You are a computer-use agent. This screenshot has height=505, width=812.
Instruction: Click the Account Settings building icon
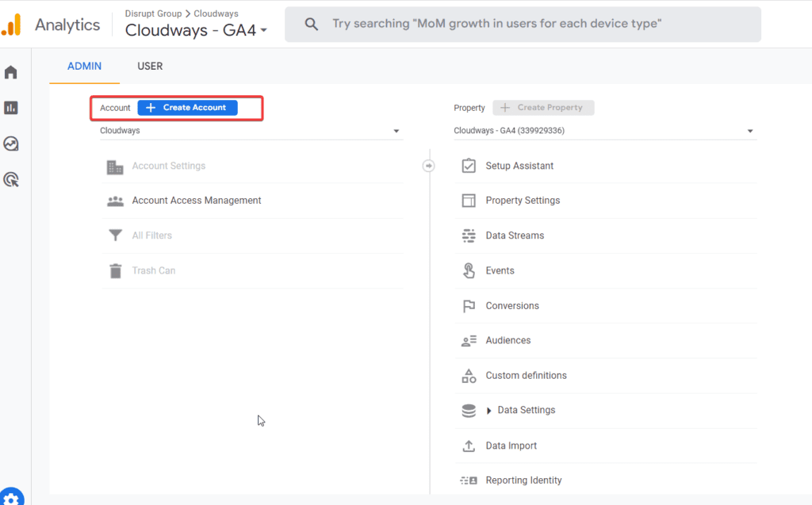(115, 166)
